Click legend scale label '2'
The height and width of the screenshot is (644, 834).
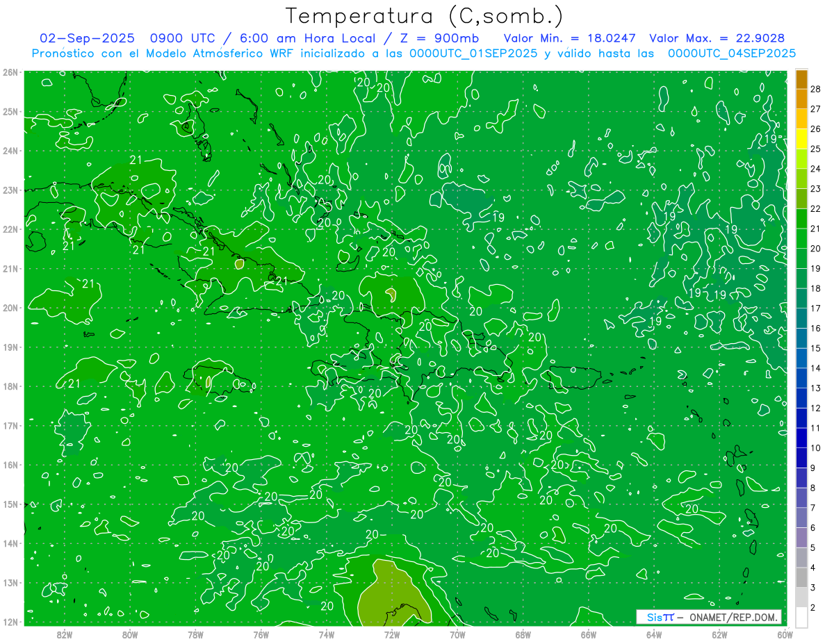tap(813, 607)
